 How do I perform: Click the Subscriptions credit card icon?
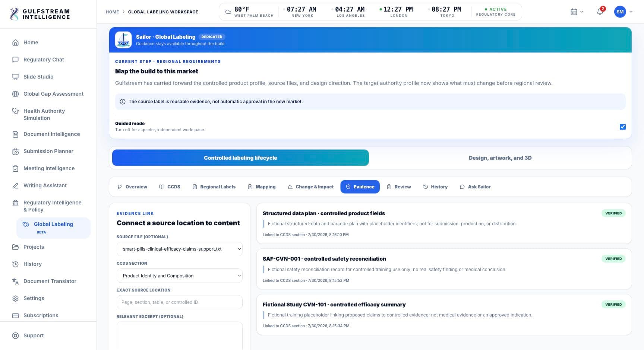15,315
